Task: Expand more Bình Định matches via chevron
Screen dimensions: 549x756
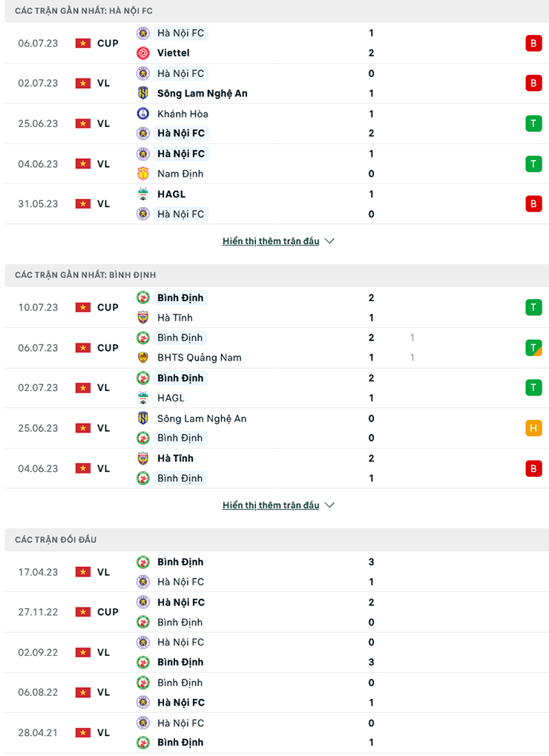Action: click(x=330, y=505)
